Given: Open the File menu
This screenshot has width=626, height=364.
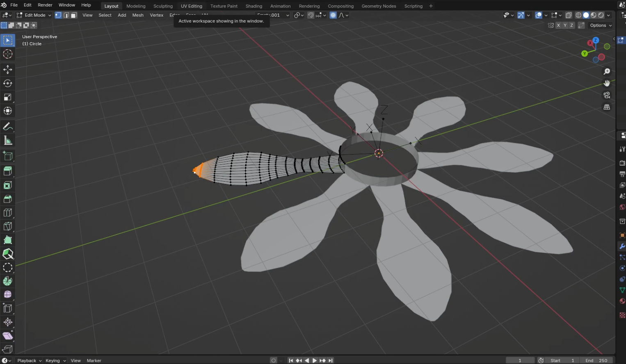Looking at the screenshot, I should pyautogui.click(x=14, y=5).
